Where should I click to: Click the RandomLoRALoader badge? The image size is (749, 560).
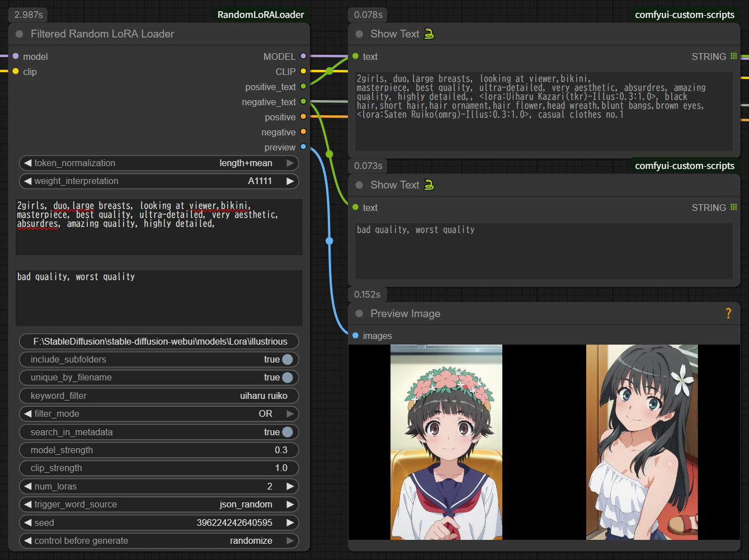[x=261, y=15]
